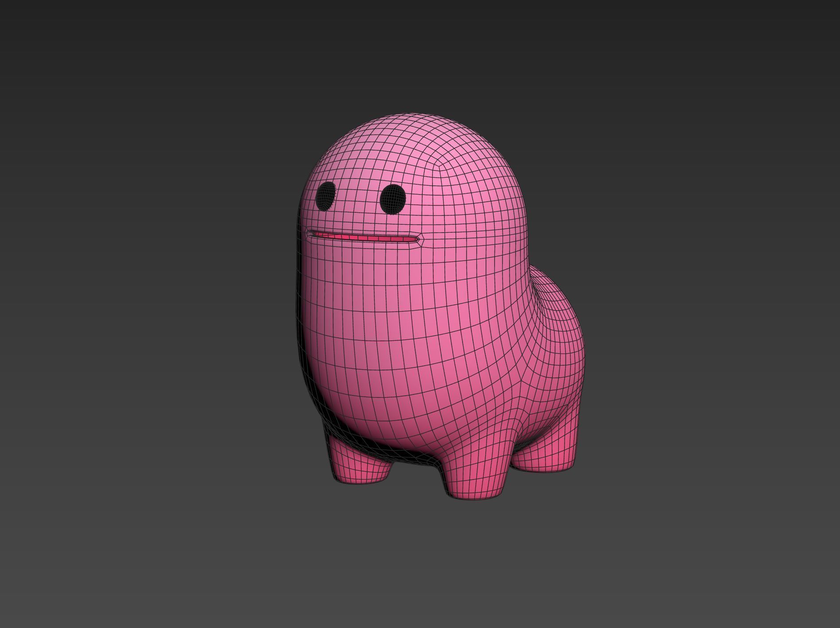The height and width of the screenshot is (628, 840).
Task: Click the character's mouth slit
Action: pos(365,238)
